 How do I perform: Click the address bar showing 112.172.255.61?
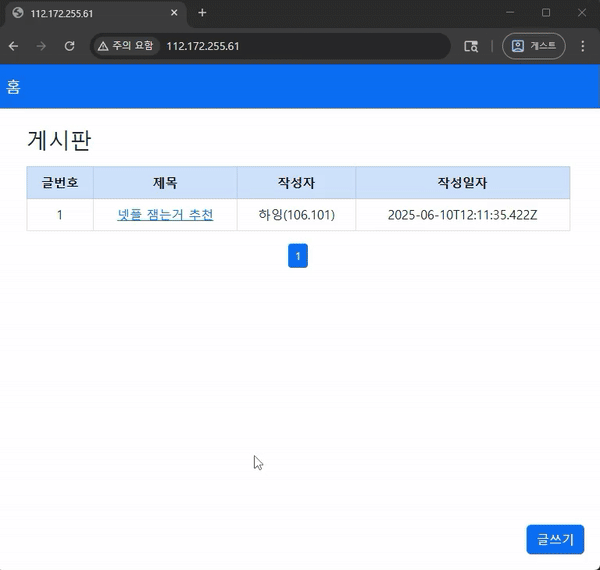(270, 46)
